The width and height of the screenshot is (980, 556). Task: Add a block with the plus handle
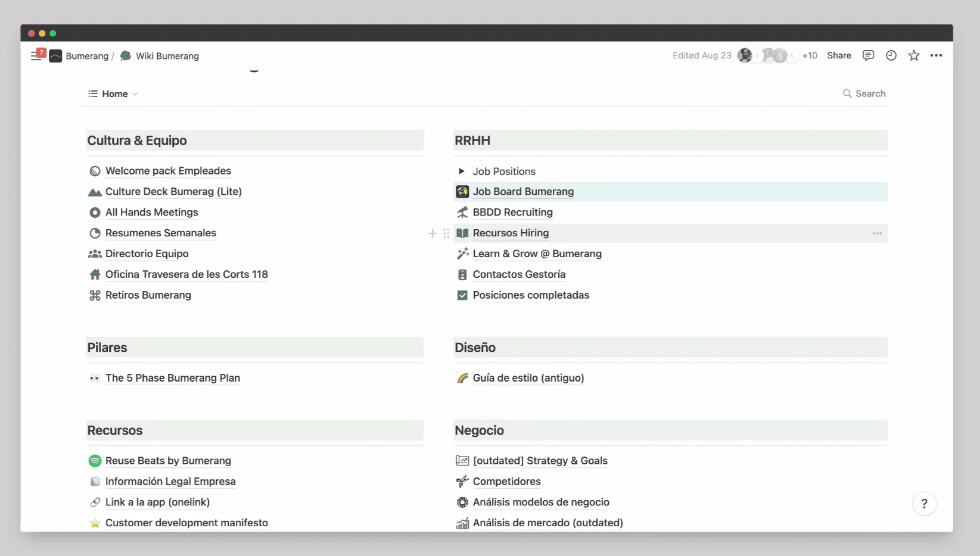(433, 233)
